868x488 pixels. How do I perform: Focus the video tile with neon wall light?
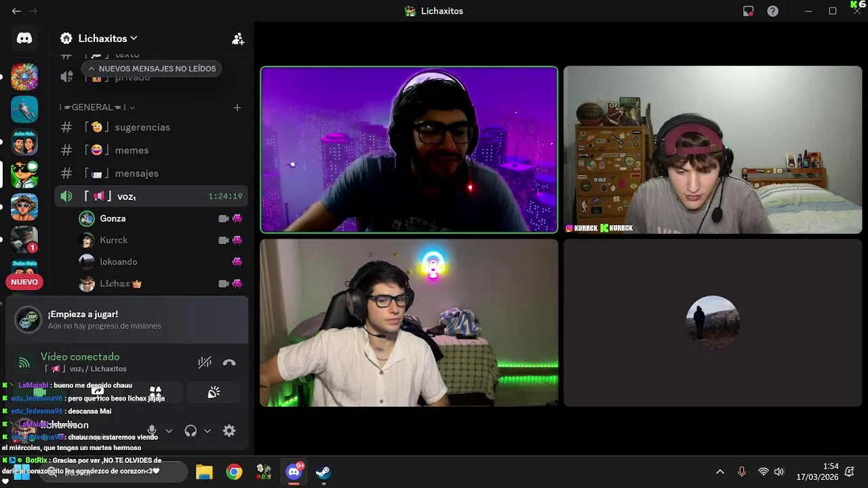(x=409, y=323)
